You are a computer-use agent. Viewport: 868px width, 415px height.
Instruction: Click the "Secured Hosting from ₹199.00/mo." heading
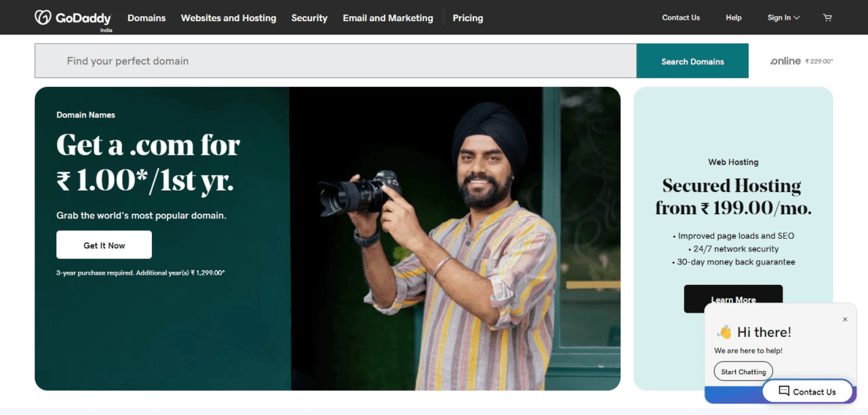coord(733,197)
